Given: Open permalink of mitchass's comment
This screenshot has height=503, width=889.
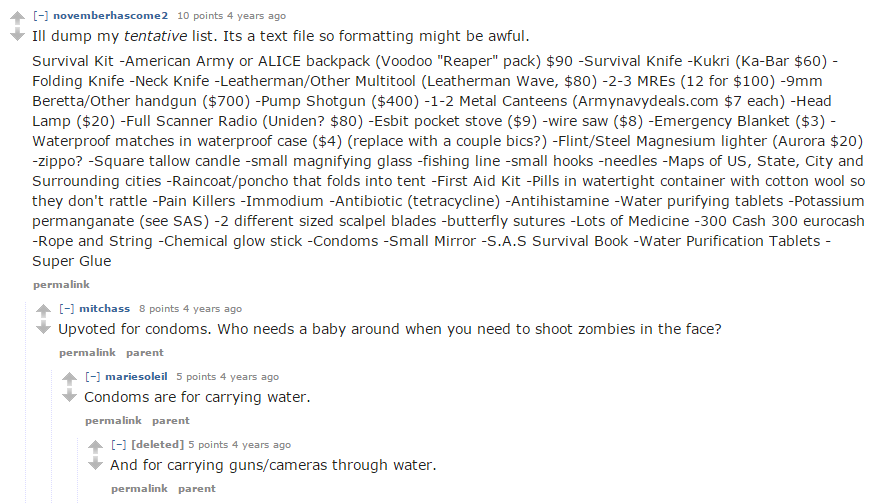Looking at the screenshot, I should 87,352.
